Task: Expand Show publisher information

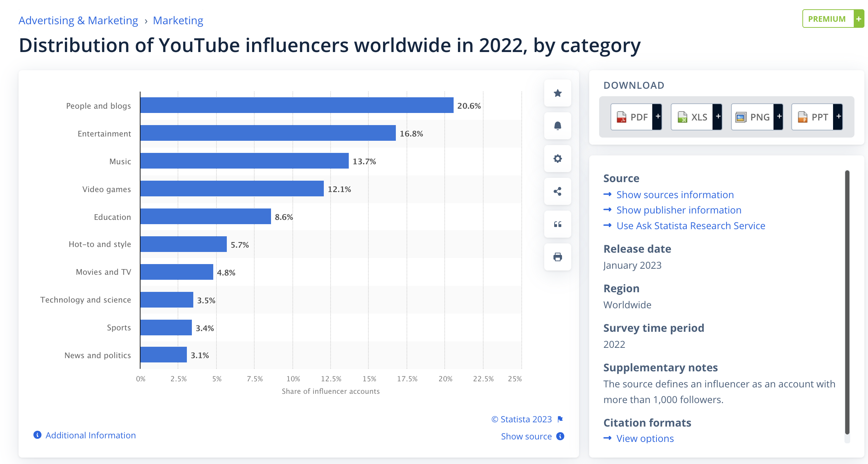Action: 679,210
